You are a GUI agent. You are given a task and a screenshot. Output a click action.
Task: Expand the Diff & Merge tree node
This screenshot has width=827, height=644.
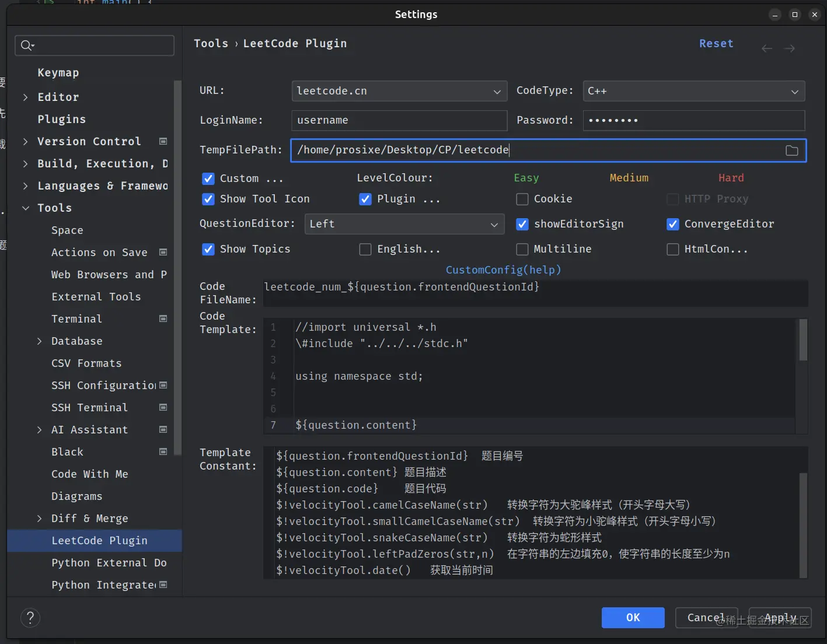click(x=39, y=519)
